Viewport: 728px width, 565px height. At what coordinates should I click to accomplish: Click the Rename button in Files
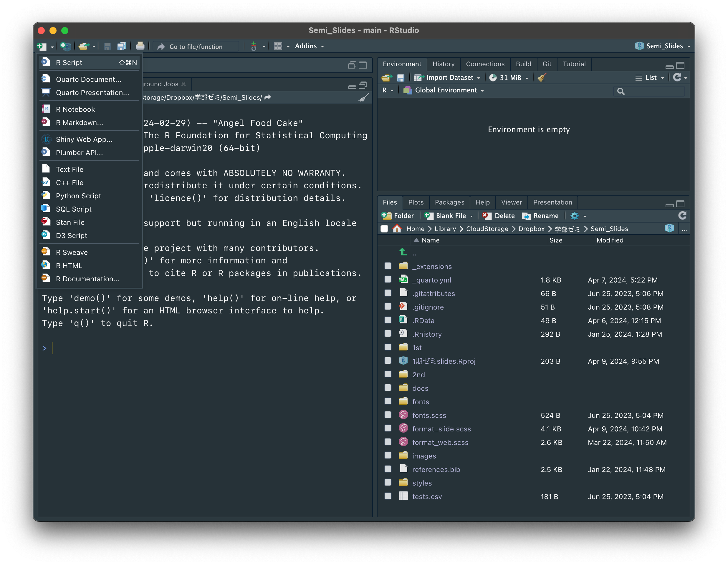[x=540, y=215]
